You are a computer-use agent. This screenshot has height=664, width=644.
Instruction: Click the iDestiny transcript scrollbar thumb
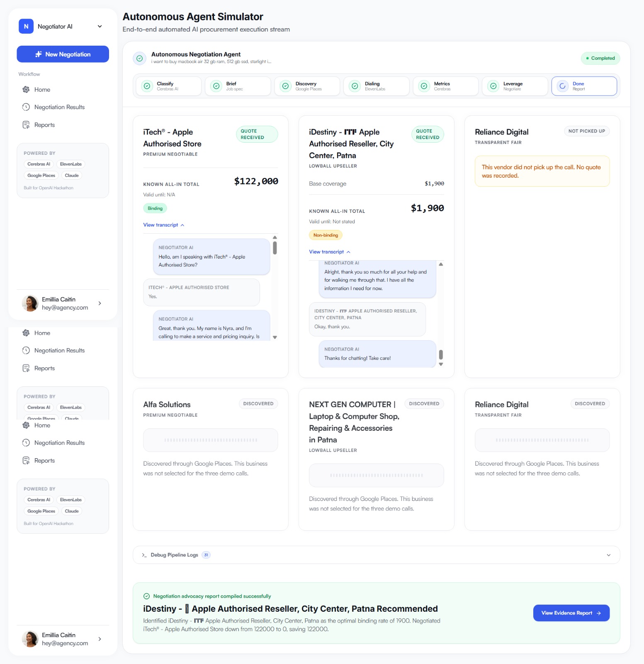click(x=441, y=354)
